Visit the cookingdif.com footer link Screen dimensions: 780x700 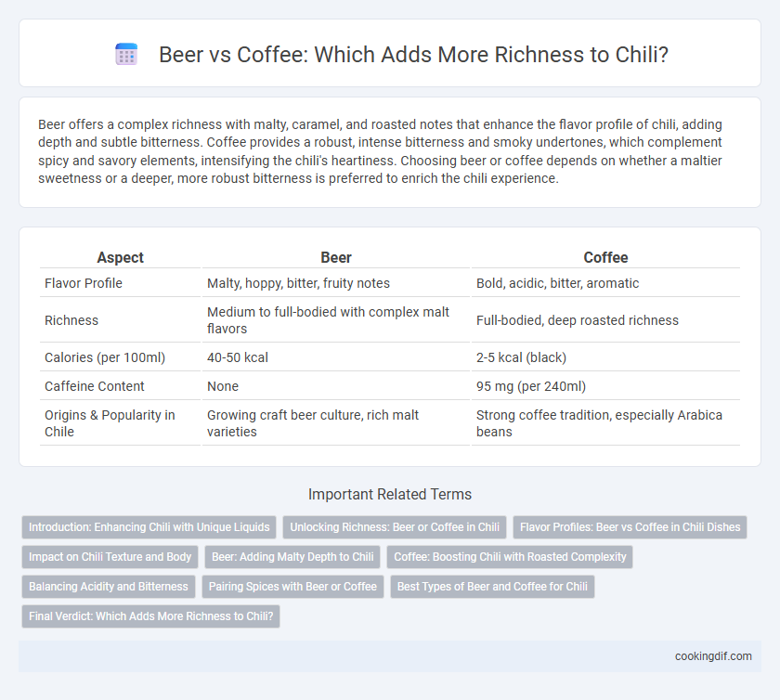(713, 656)
